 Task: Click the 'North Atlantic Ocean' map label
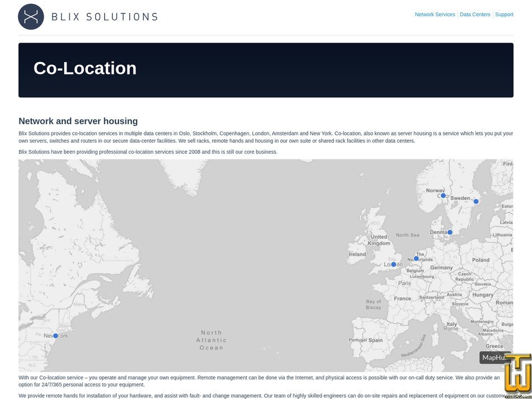click(x=211, y=340)
